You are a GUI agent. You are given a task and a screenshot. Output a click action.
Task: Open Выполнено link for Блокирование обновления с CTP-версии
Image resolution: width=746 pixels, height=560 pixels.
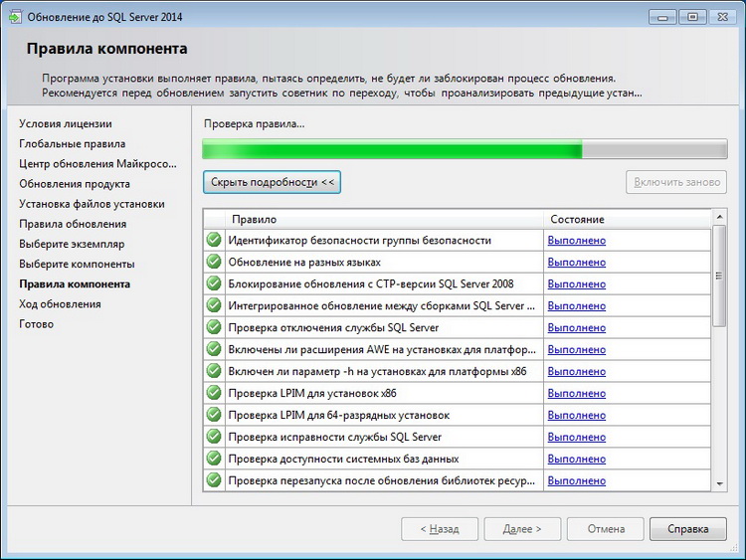pyautogui.click(x=577, y=284)
